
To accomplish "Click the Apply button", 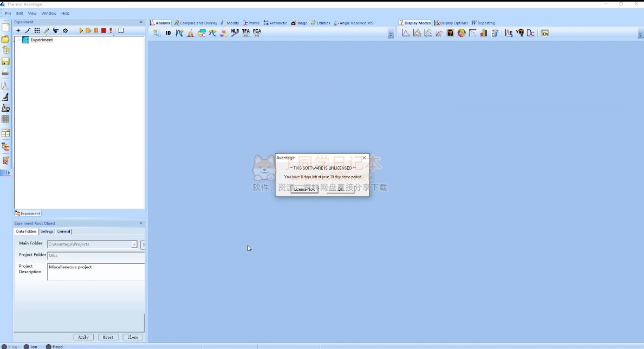I will coord(83,337).
